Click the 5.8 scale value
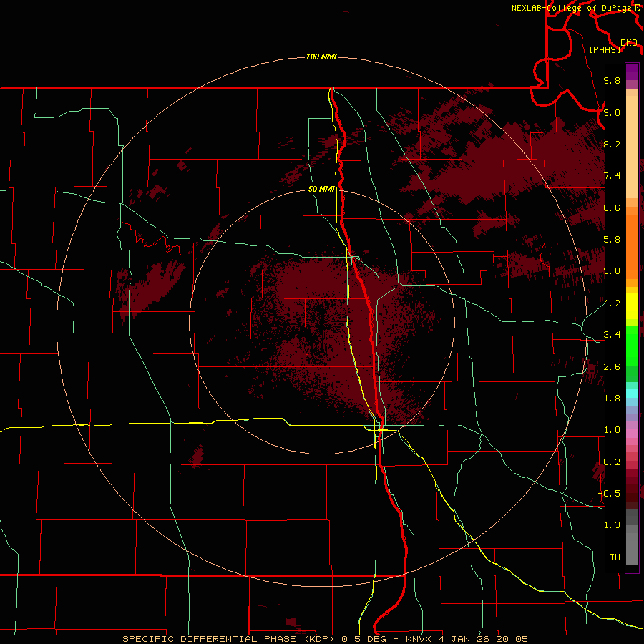 click(x=612, y=240)
